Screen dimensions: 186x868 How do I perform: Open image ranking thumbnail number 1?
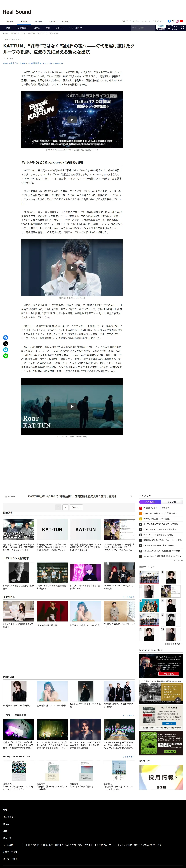pyautogui.click(x=149, y=577)
